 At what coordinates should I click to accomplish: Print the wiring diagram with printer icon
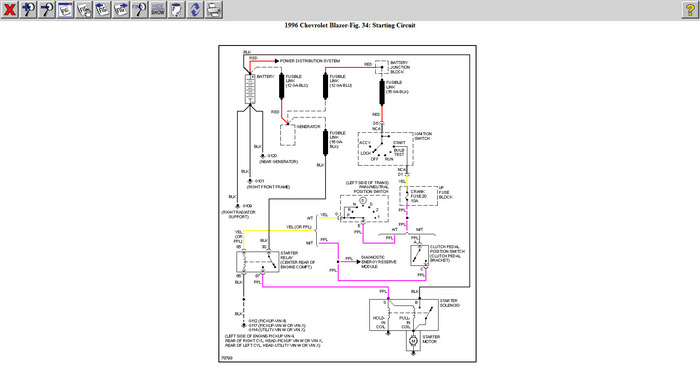point(214,9)
